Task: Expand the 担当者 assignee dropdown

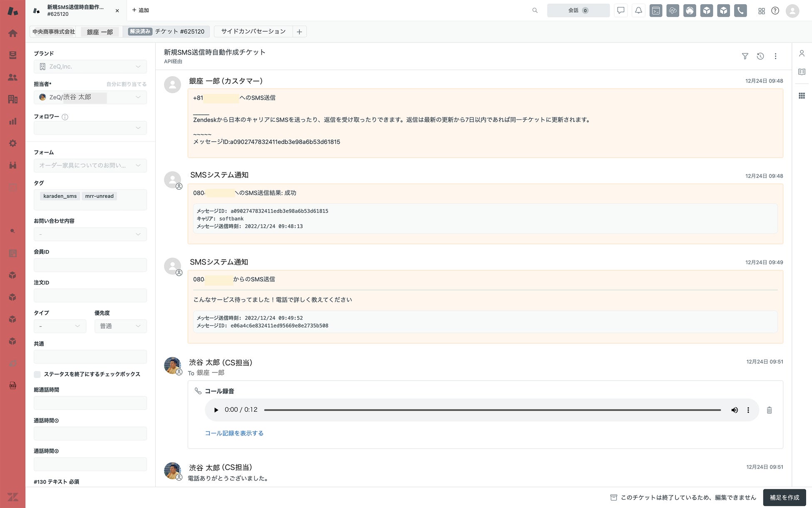Action: 90,97
